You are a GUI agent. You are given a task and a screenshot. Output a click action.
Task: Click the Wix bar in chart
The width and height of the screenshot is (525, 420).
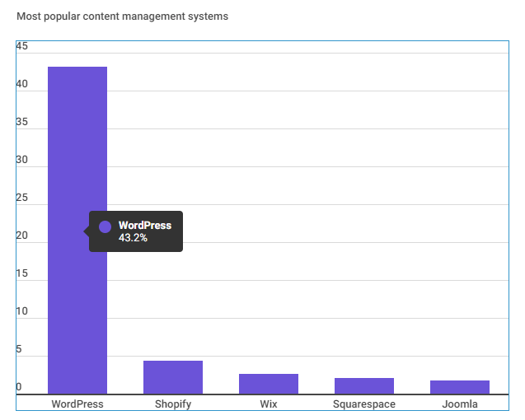[x=269, y=385]
